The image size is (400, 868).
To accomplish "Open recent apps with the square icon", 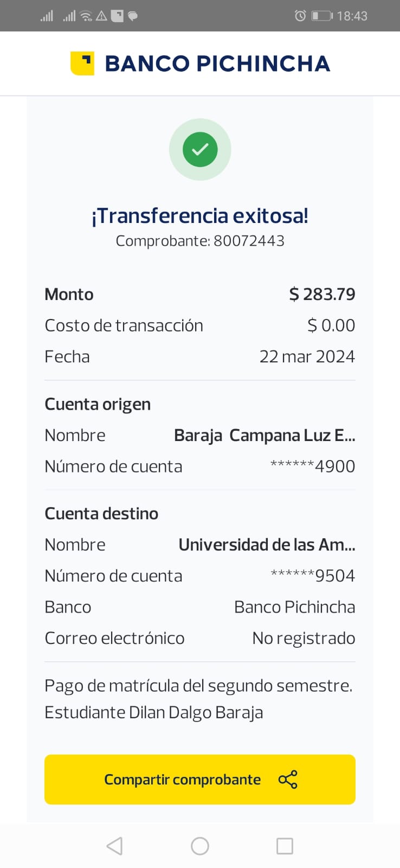I will click(x=285, y=846).
